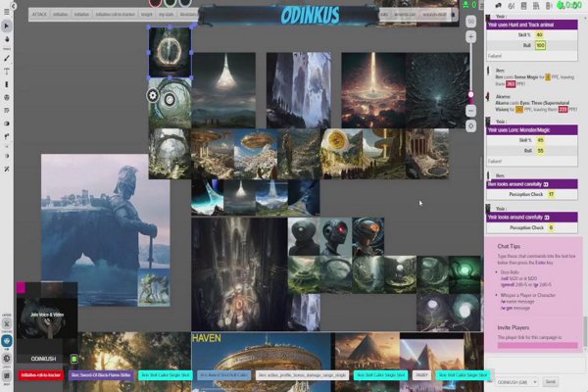Zoom in with the plus button
Image resolution: width=588 pixels, height=392 pixels.
(471, 37)
